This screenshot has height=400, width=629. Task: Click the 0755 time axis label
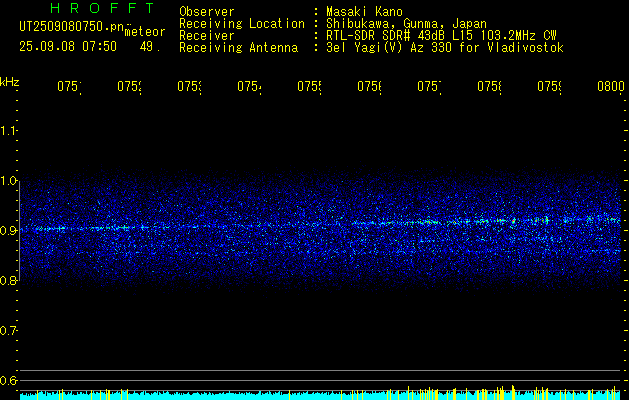pyautogui.click(x=309, y=86)
